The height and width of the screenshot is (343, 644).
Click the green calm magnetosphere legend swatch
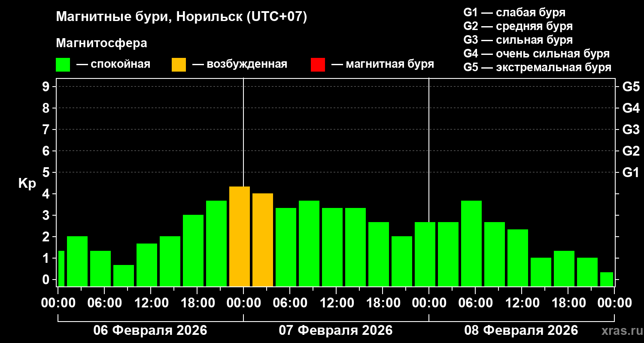click(63, 65)
